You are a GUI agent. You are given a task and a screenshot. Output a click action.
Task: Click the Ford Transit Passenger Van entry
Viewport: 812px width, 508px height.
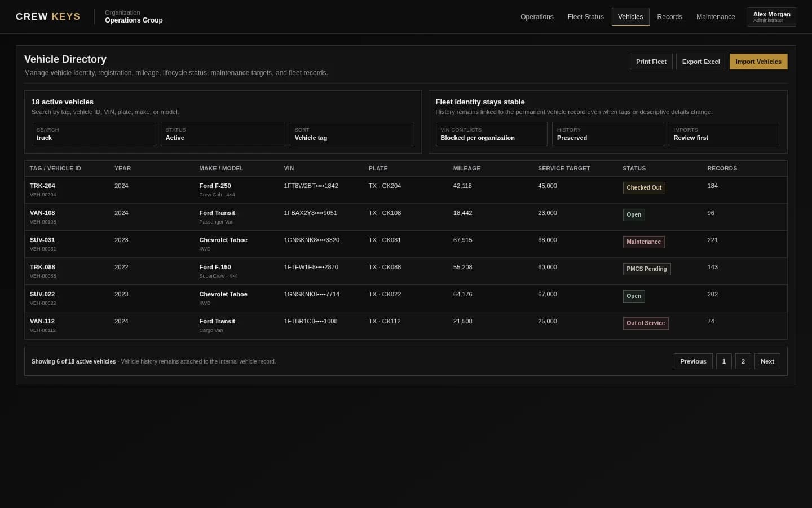coord(217,217)
